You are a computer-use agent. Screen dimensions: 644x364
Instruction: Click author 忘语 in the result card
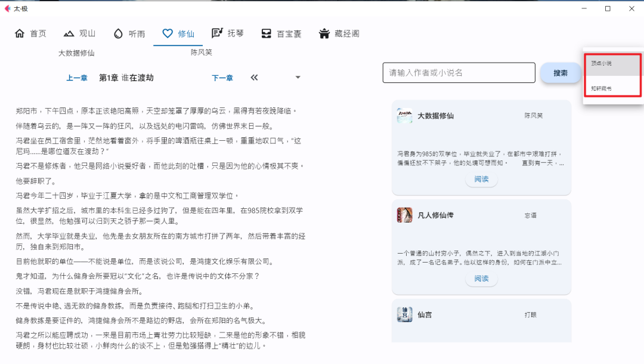pos(530,215)
